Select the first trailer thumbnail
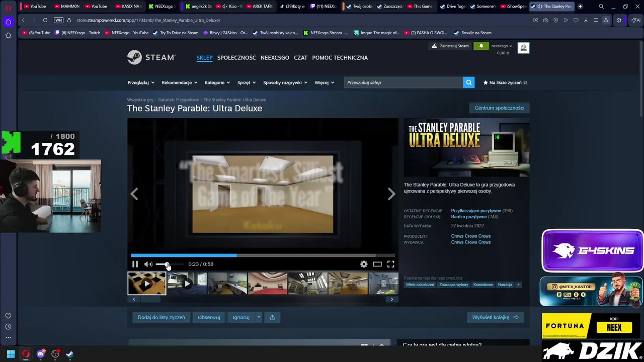Screen dimensions: 644x362 click(146, 283)
